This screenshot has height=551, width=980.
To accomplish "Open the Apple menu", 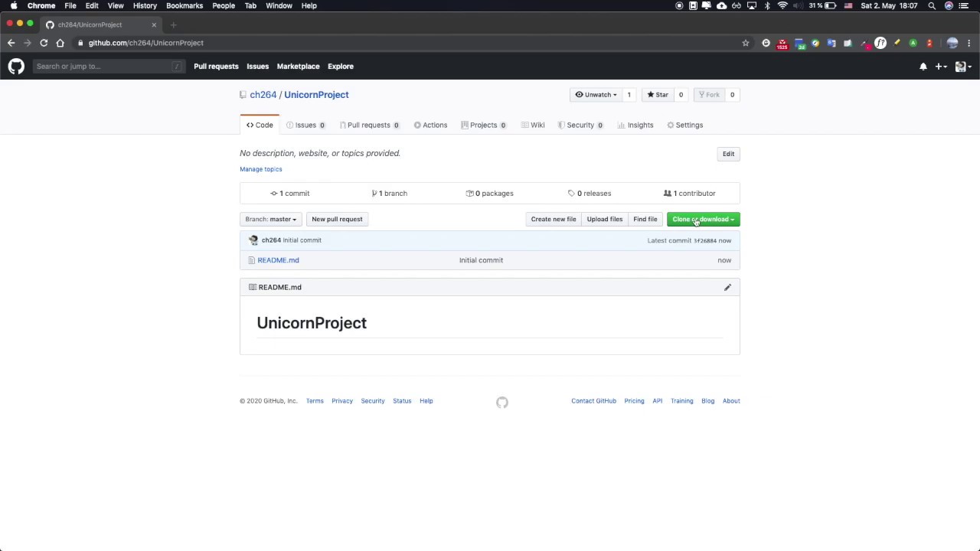I will pos(14,5).
